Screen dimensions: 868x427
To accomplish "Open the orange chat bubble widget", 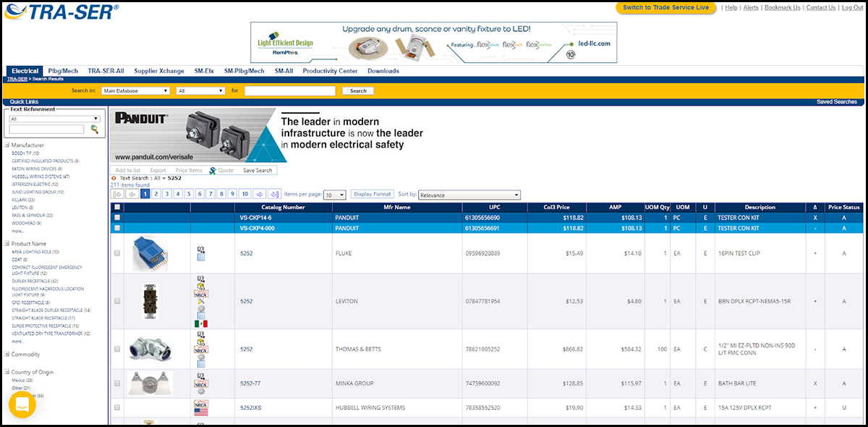I will coord(22,405).
